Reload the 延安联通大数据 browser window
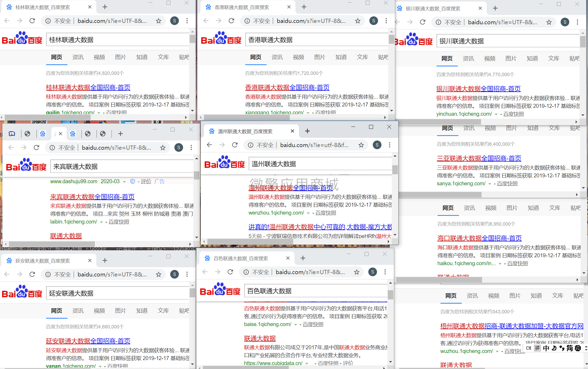 32,274
